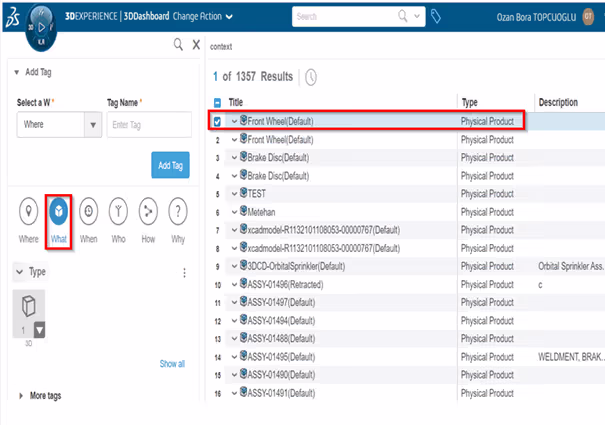Viewport: 605px width, 425px height.
Task: Click the tag panel search icon
Action: pos(178,44)
